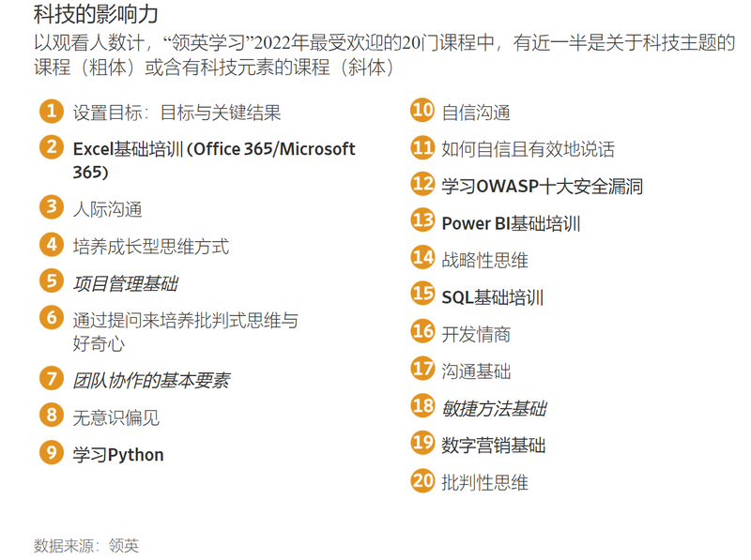
Task: Select the orange number 5 circle
Action: [x=52, y=281]
